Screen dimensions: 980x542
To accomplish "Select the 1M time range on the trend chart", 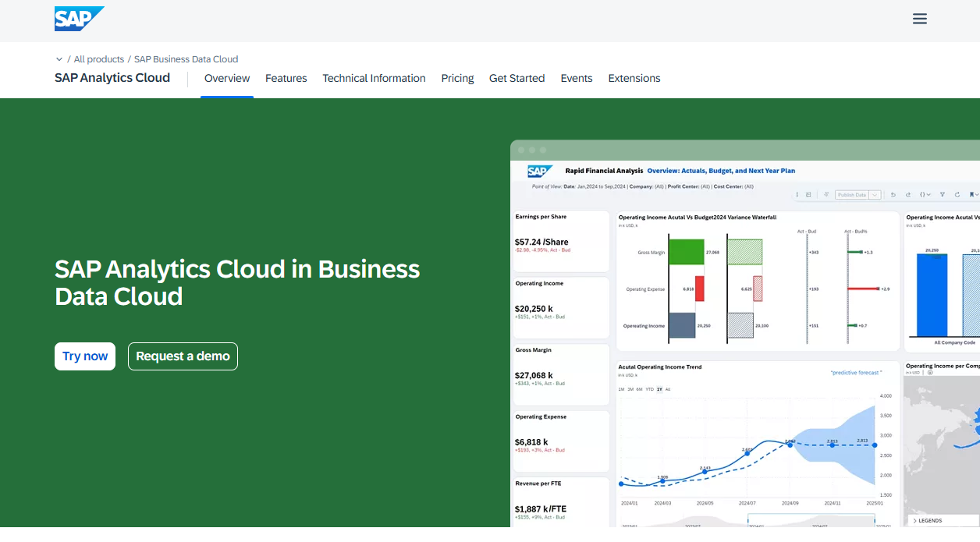I will click(622, 388).
